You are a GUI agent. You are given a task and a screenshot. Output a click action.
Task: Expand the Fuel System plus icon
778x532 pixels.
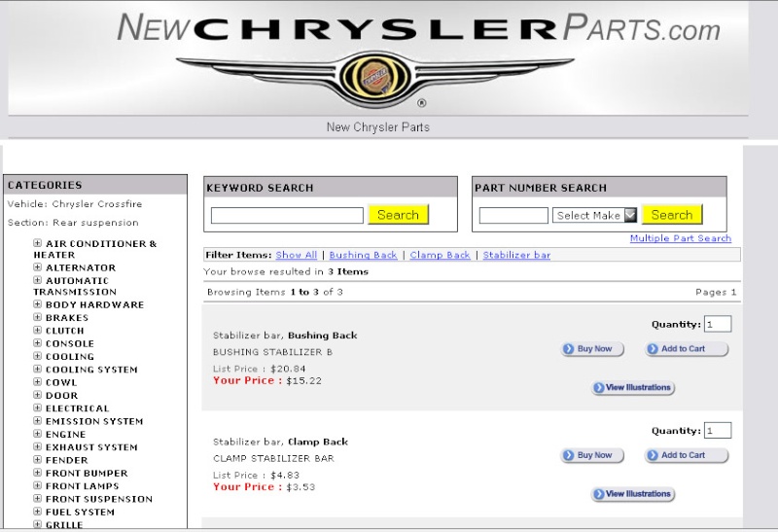37,512
